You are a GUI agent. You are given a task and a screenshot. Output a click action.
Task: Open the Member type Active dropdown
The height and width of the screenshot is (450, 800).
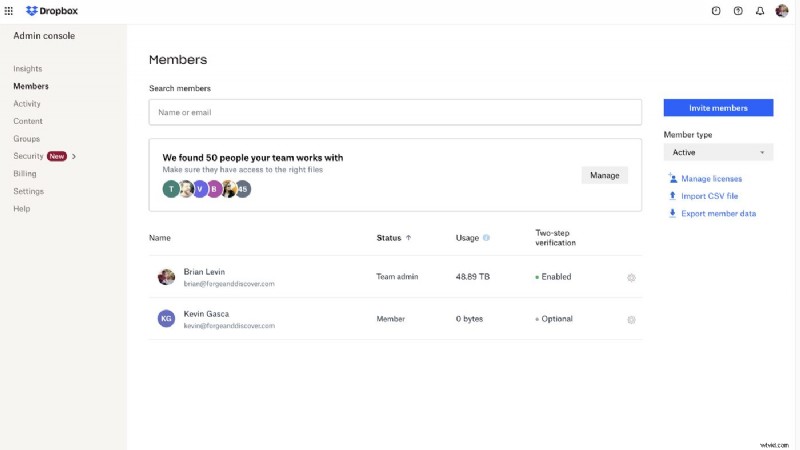coord(718,153)
